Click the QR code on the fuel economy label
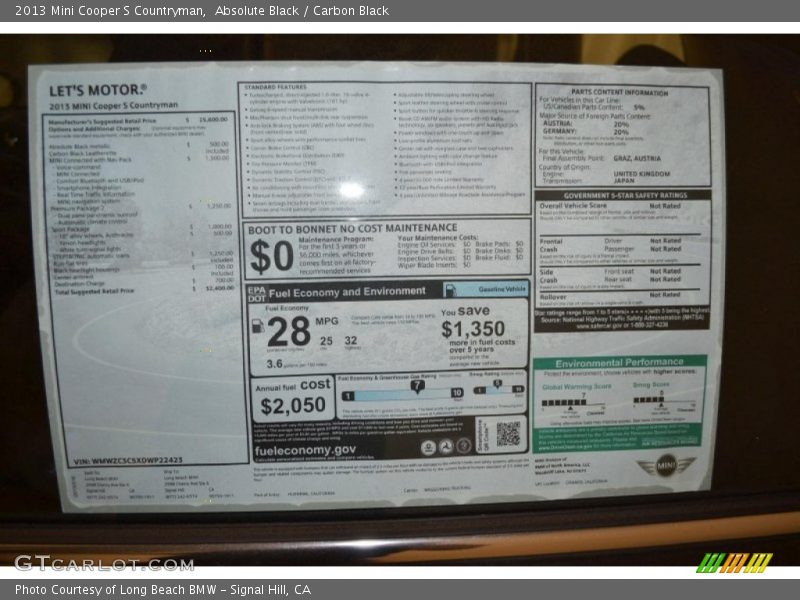This screenshot has width=800, height=600. (x=508, y=433)
